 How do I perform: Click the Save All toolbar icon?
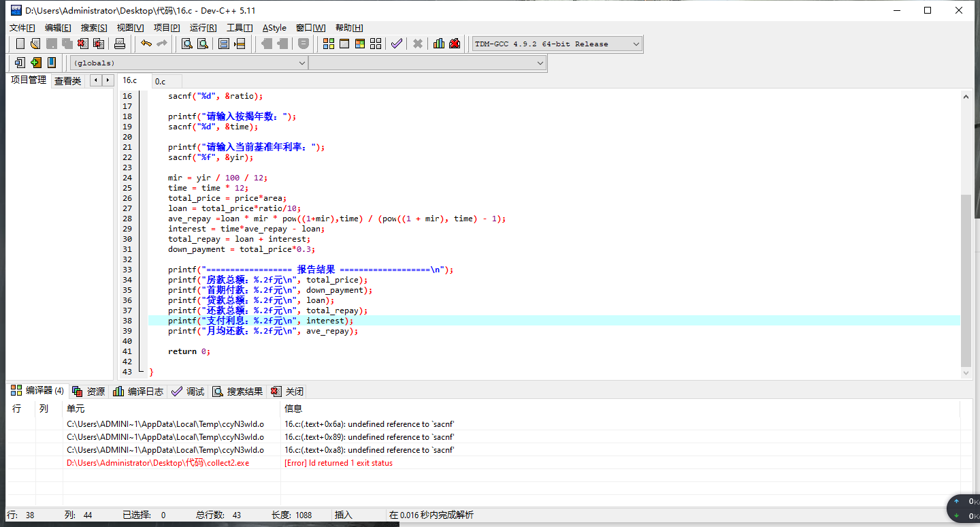[x=67, y=44]
